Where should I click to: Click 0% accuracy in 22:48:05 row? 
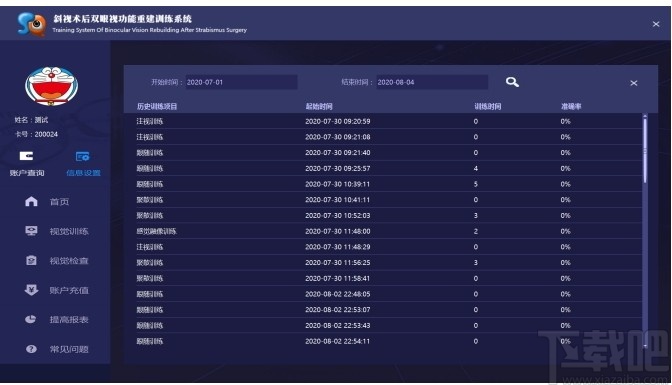[565, 294]
